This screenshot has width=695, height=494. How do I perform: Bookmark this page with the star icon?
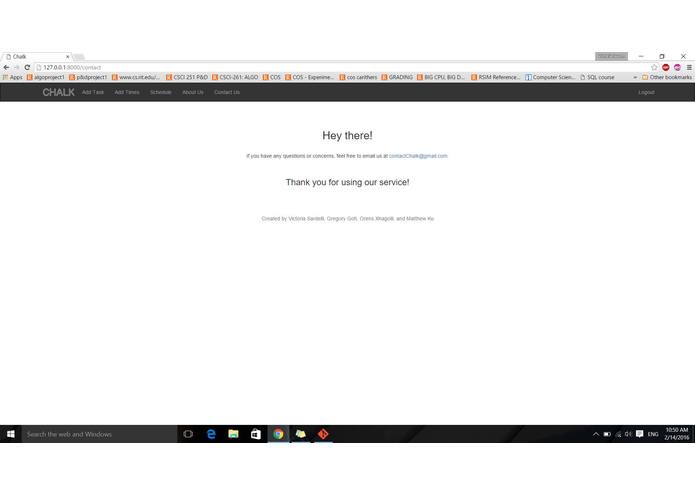(x=654, y=67)
